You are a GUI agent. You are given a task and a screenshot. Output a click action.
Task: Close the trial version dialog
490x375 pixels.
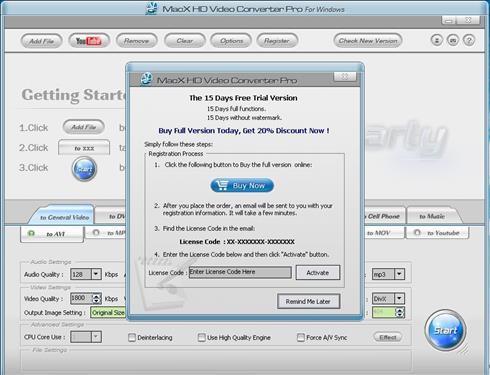(x=345, y=77)
